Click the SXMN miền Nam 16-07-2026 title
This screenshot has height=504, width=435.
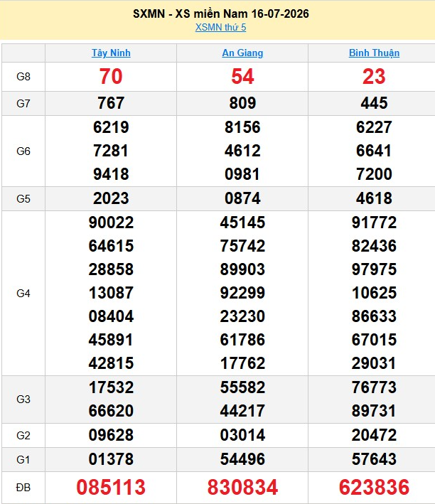click(x=221, y=14)
